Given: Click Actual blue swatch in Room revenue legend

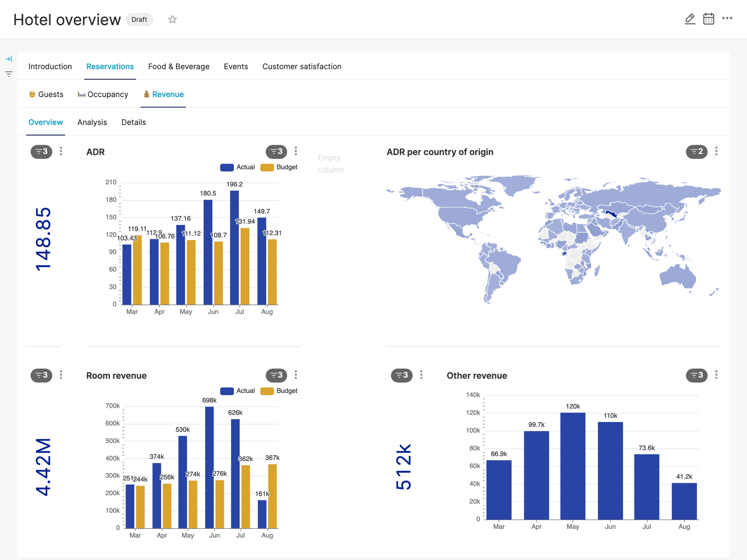Looking at the screenshot, I should (x=226, y=391).
